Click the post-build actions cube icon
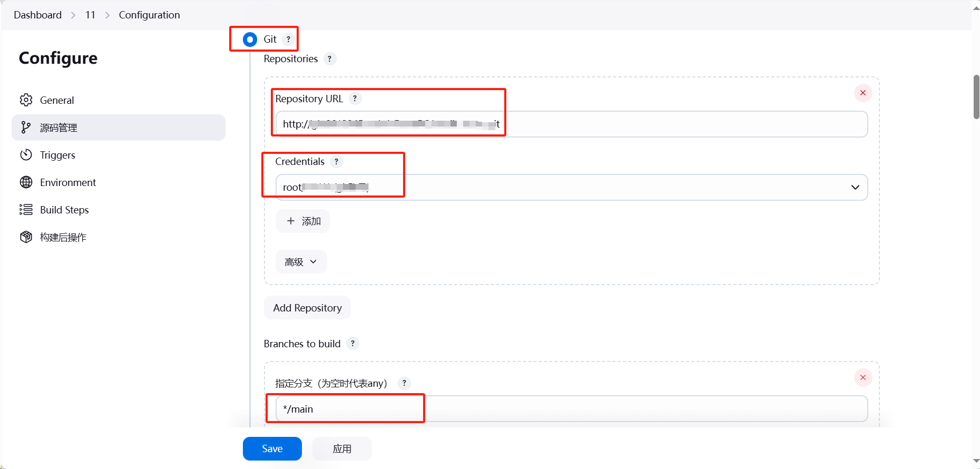This screenshot has width=980, height=469. [x=26, y=237]
